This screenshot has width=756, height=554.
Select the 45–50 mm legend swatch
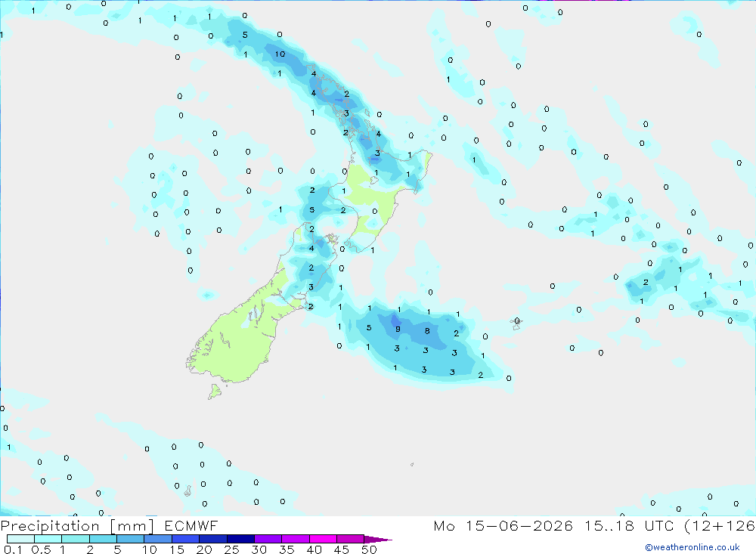point(351,539)
